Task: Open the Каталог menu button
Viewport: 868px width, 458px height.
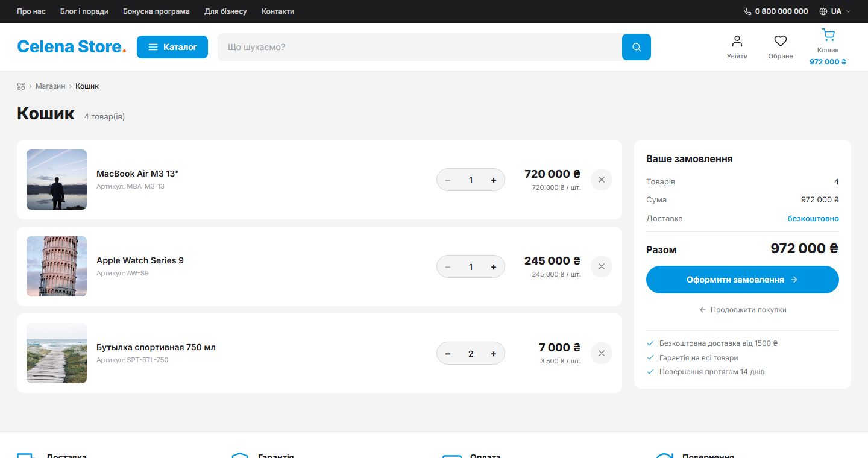Action: pos(172,47)
